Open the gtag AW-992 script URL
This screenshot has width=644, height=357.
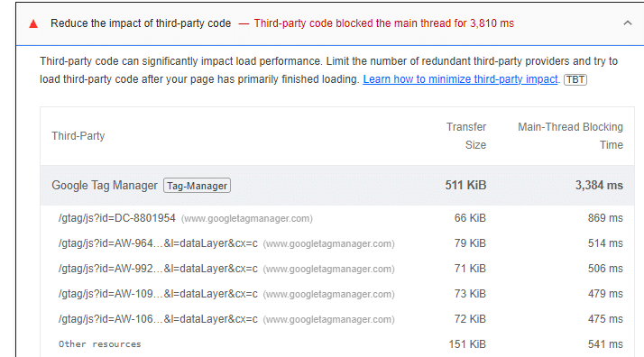158,269
